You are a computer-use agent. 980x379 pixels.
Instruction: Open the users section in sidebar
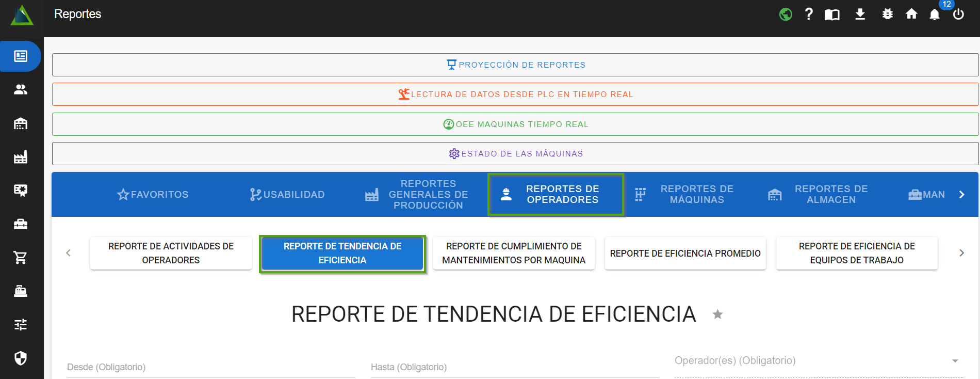[21, 90]
